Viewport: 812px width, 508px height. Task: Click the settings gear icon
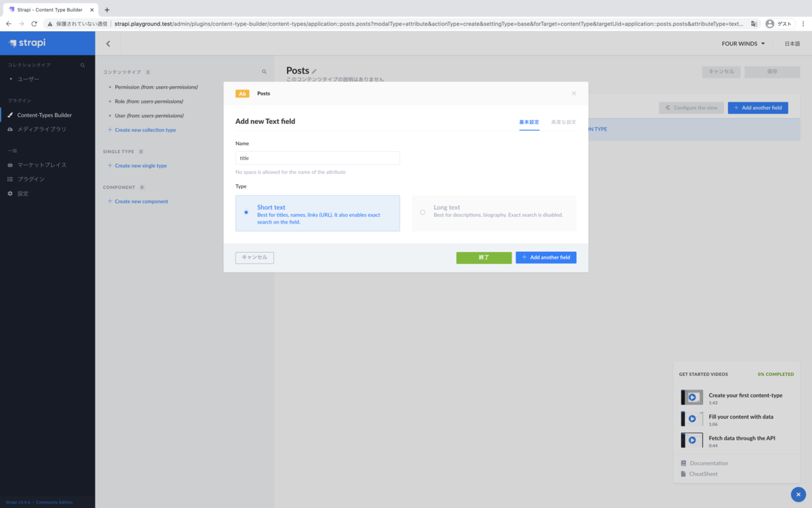[10, 193]
